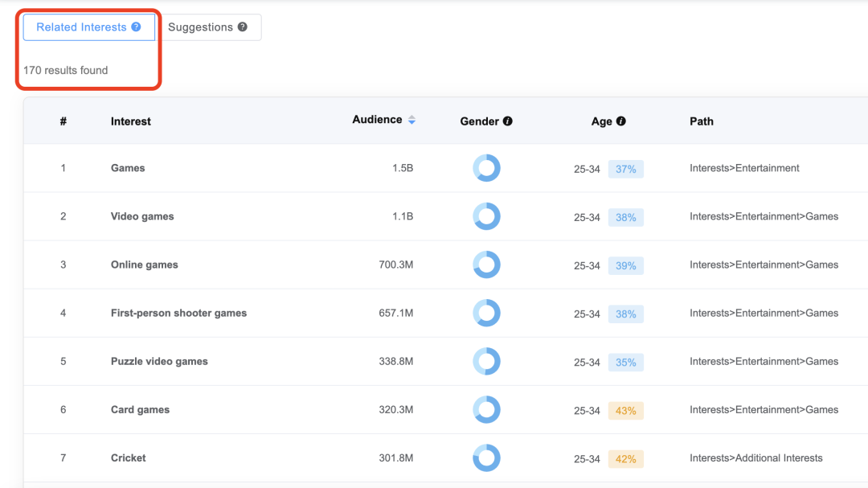Switch to the Related Interests tab
The height and width of the screenshot is (488, 868).
[81, 27]
